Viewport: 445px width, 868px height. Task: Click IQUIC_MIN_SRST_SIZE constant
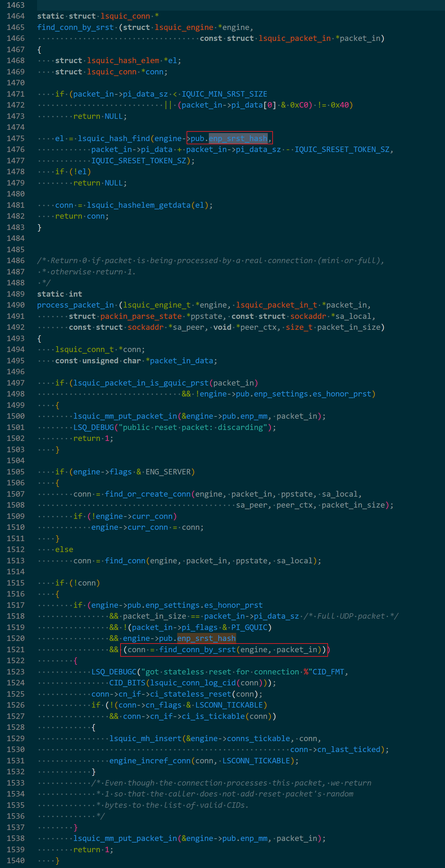(225, 94)
